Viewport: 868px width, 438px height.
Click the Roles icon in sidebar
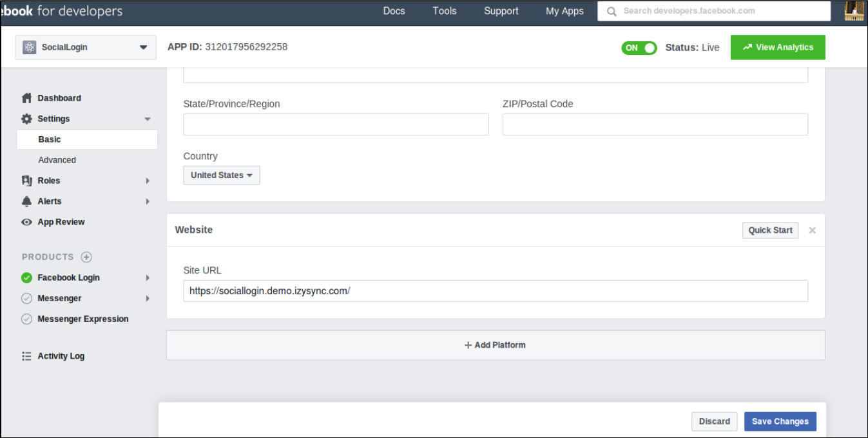[x=26, y=181]
